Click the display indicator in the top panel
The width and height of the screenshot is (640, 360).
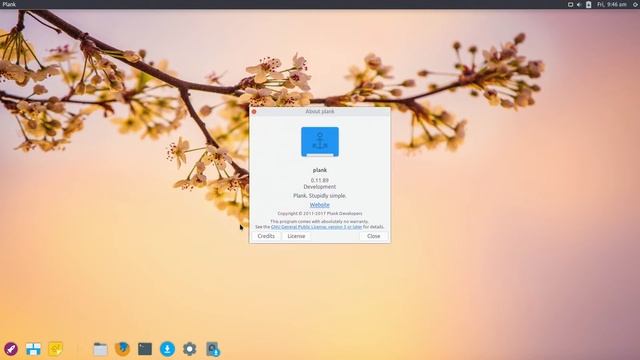(x=570, y=4)
